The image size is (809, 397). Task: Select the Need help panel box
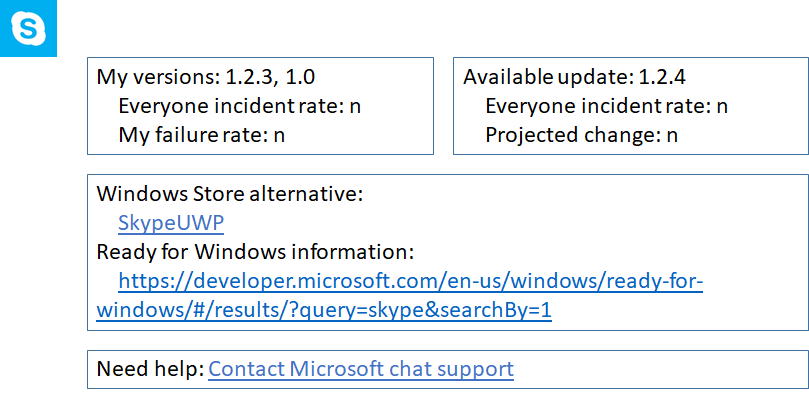(448, 369)
